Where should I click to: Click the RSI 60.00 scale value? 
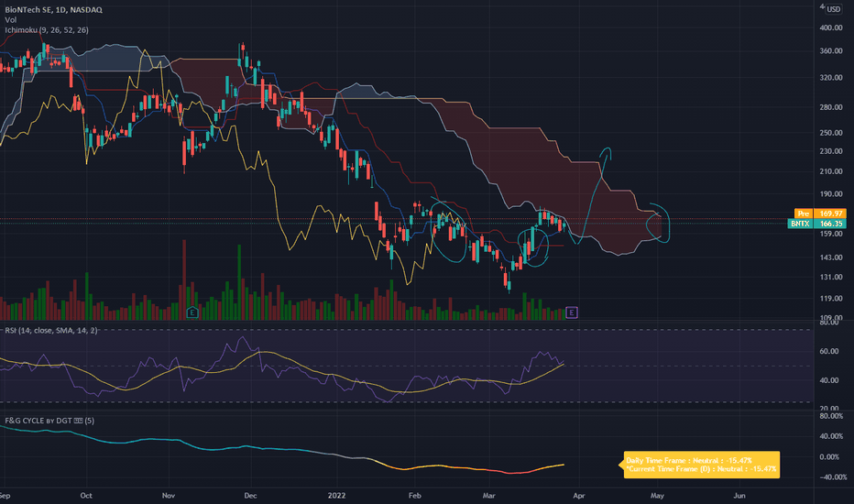(829, 351)
